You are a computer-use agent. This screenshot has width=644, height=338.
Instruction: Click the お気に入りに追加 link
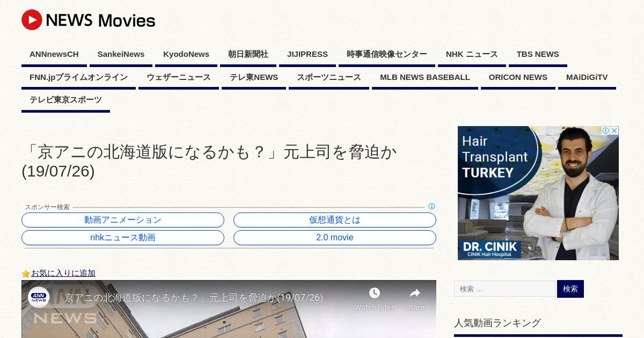[63, 273]
